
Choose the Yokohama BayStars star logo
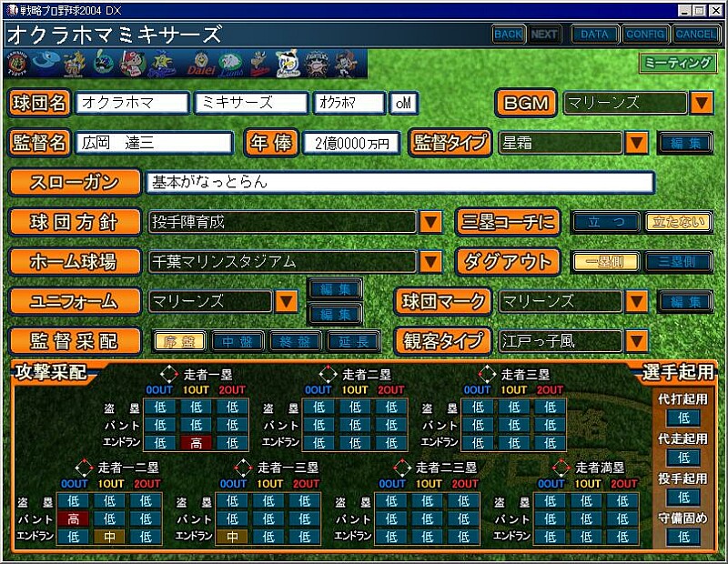pos(162,64)
